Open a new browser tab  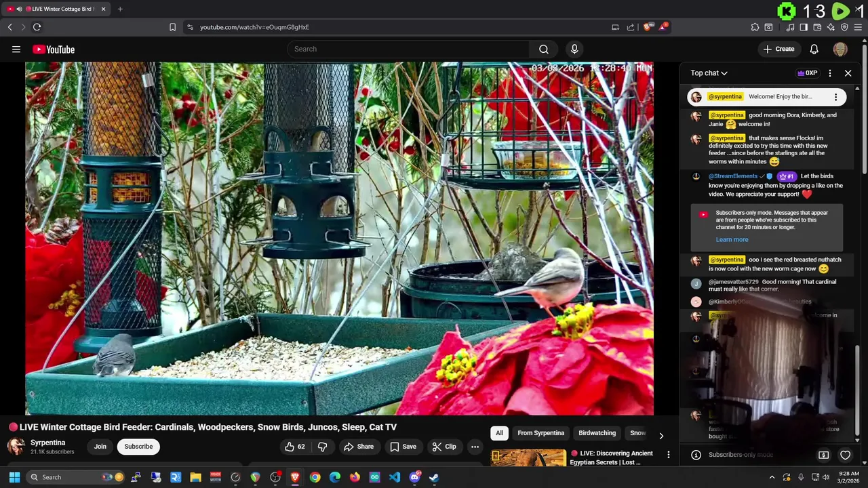[x=120, y=9]
